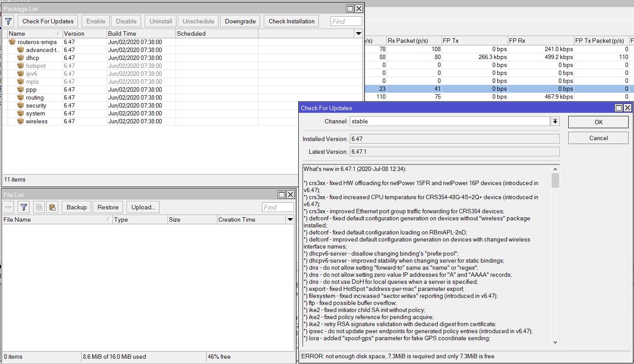Click the Copy icon in File List

tap(39, 207)
